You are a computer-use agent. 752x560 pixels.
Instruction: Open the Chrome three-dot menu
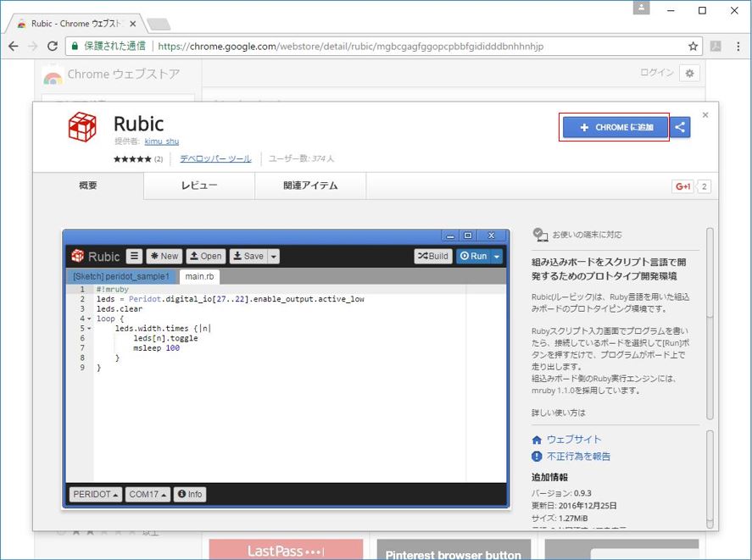point(738,46)
